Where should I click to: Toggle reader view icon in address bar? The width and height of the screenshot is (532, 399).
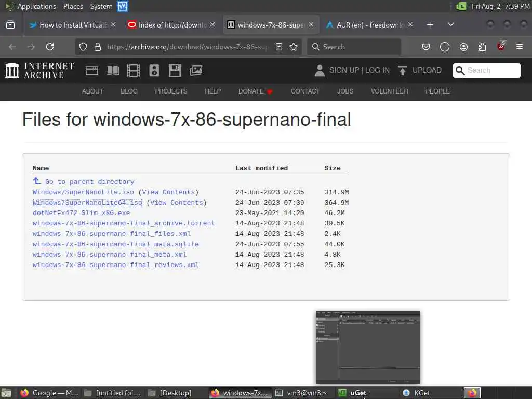pos(279,47)
